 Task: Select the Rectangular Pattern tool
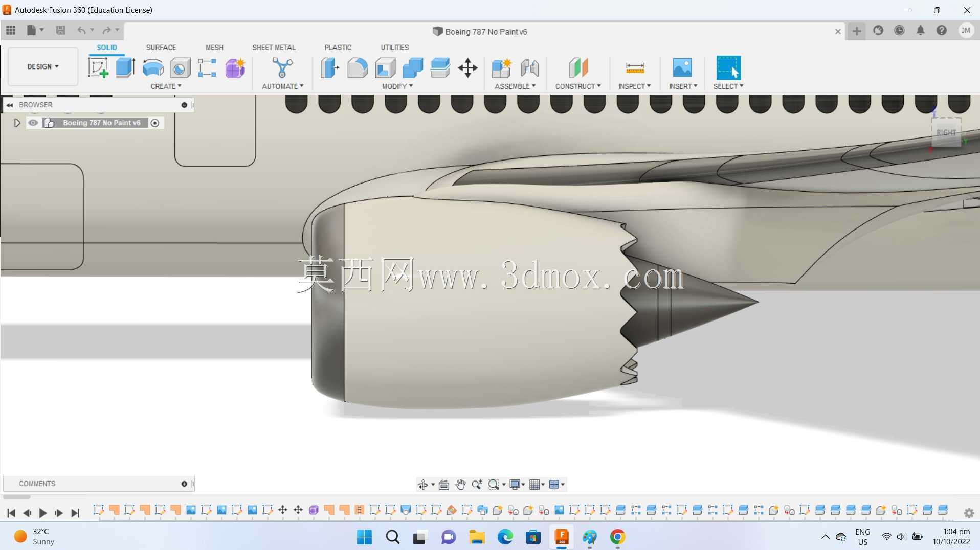[x=207, y=67]
